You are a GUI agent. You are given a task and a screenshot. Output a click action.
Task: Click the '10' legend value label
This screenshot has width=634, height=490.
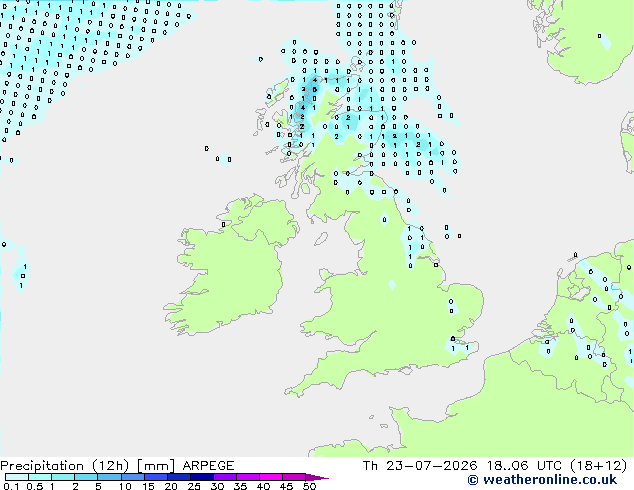click(x=125, y=486)
